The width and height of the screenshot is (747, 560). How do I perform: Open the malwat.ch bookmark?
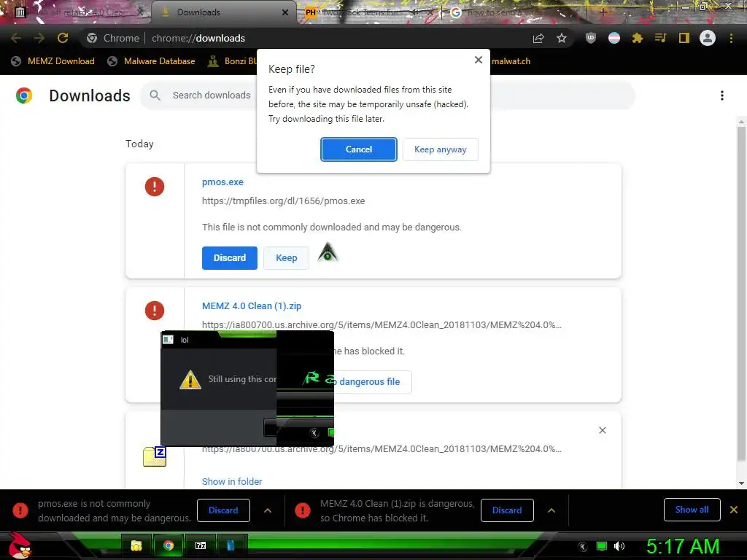(511, 61)
